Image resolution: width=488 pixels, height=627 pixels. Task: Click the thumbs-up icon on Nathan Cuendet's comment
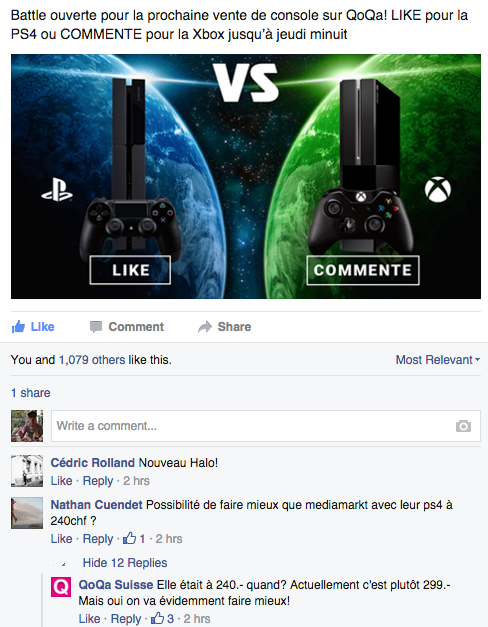(130, 538)
